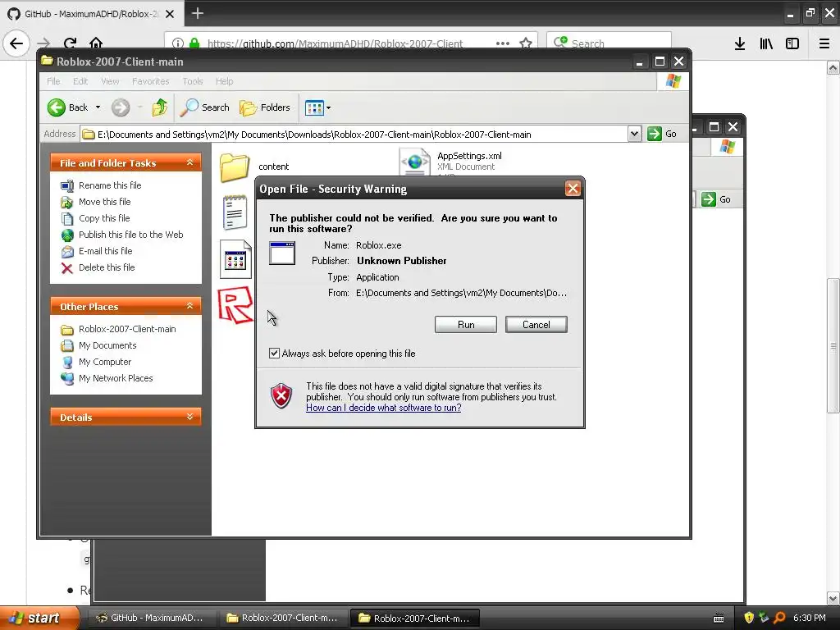The image size is (840, 630).
Task: Open a new Firefox tab
Action: coord(197,13)
